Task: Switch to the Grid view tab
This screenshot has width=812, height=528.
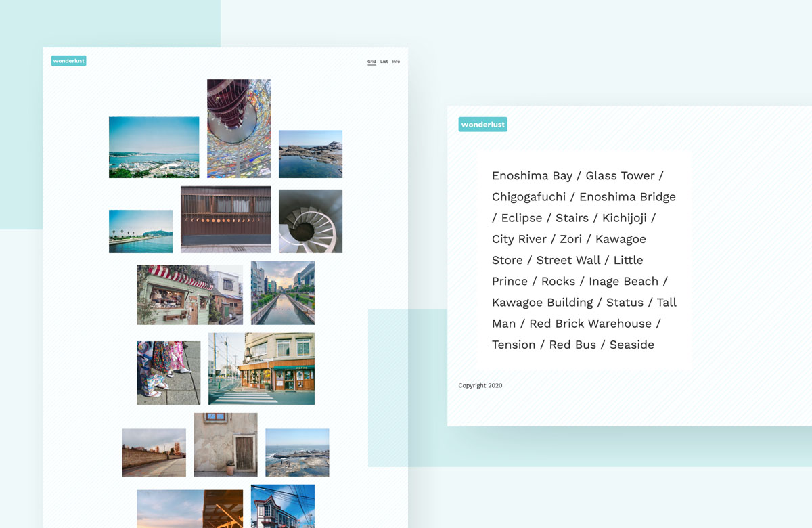Action: click(x=371, y=62)
